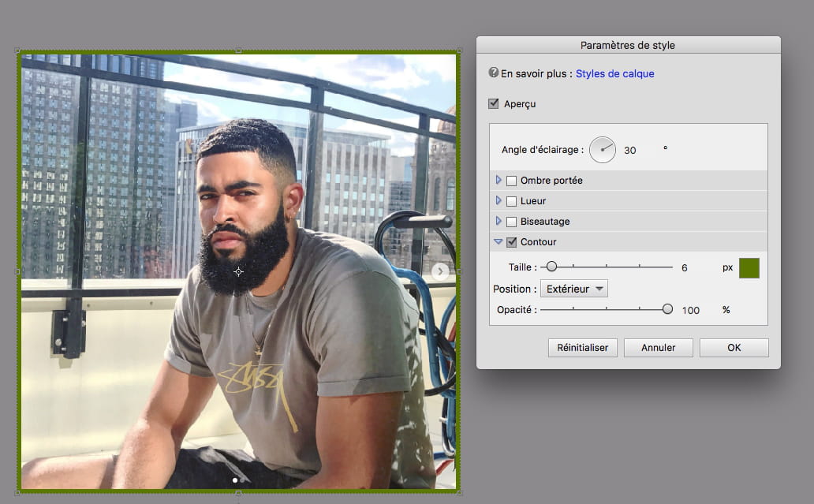Edit the Opacité value 100
The height and width of the screenshot is (504, 814).
click(690, 311)
